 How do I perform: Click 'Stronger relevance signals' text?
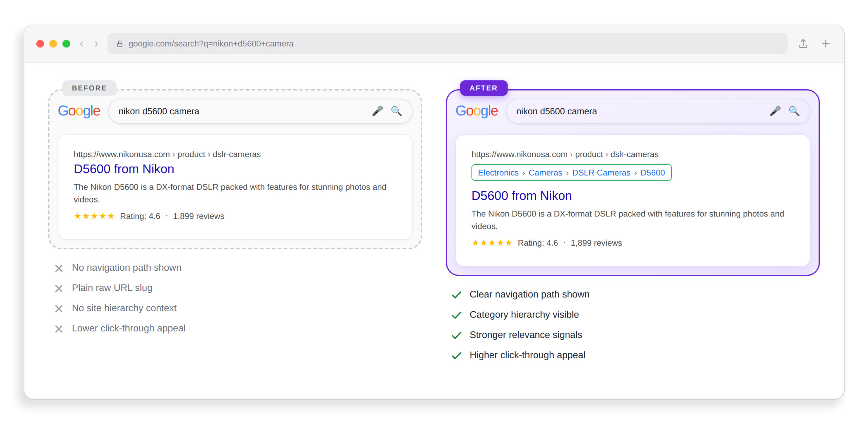tap(526, 335)
